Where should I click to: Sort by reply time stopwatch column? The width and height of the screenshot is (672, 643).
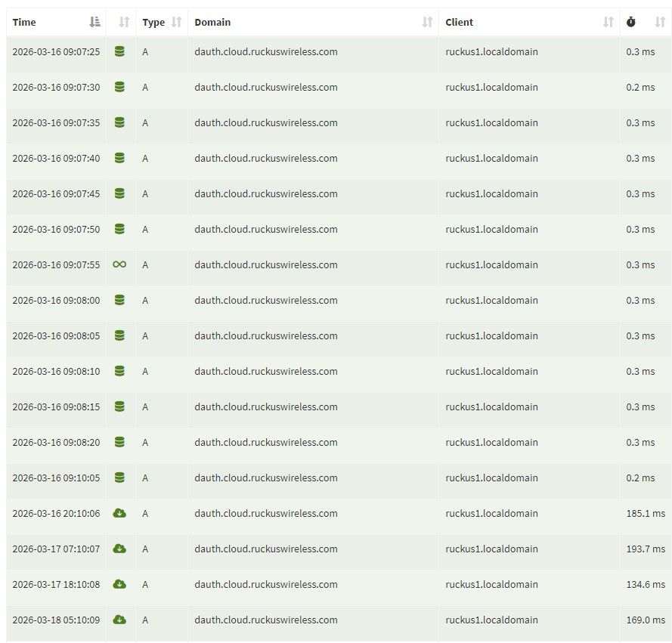click(660, 22)
